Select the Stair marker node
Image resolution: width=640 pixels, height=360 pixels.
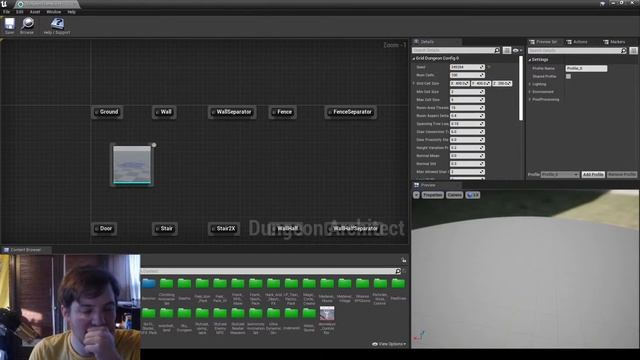(x=164, y=229)
